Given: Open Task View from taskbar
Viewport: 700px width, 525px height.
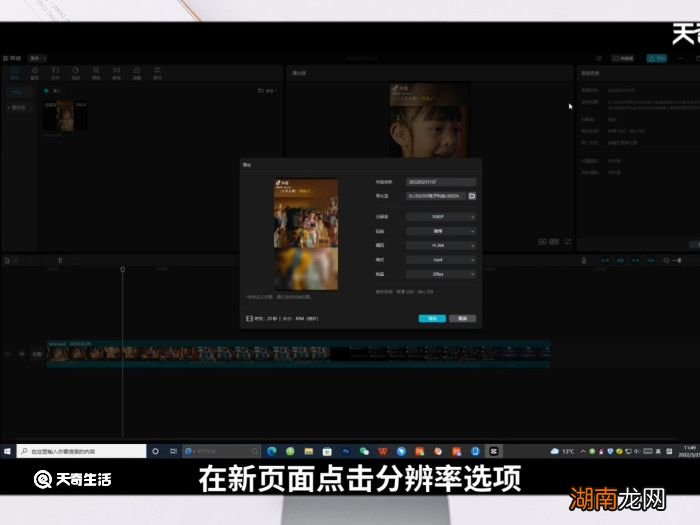Looking at the screenshot, I should tap(173, 451).
